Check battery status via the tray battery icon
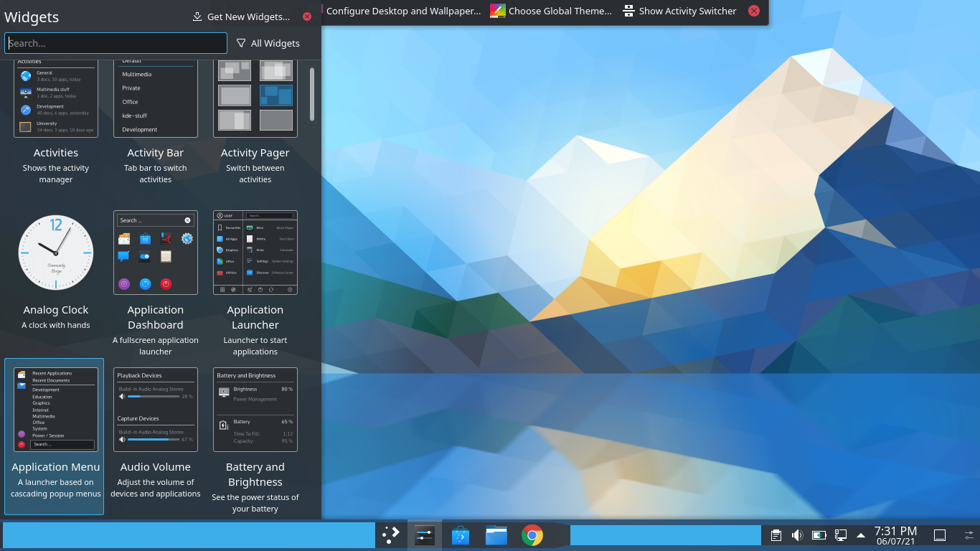 (x=819, y=534)
